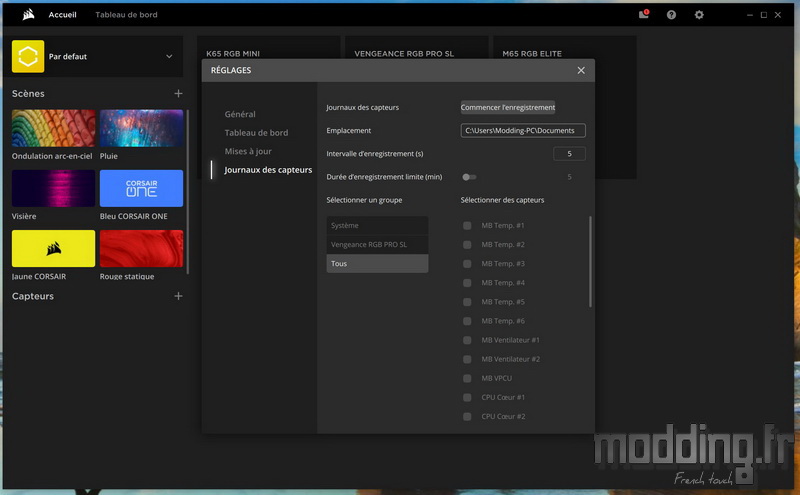The width and height of the screenshot is (800, 495).
Task: Close the RÉGLAGES dialog
Action: (581, 70)
